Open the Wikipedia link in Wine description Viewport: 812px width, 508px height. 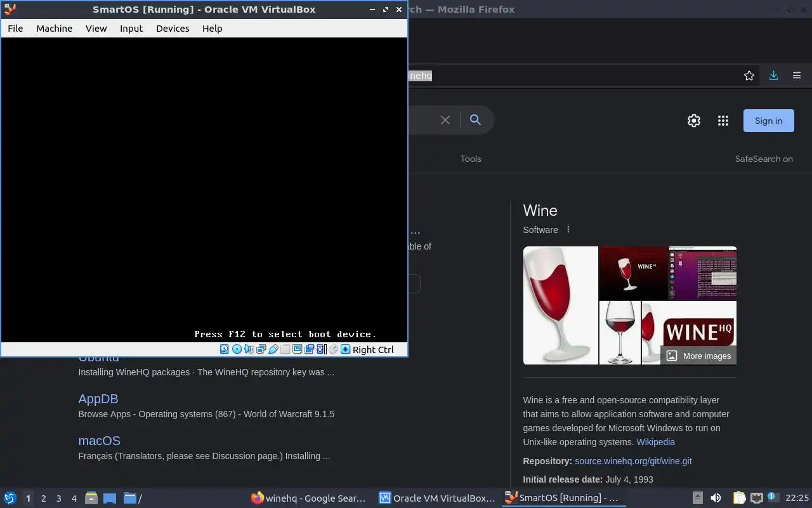(655, 442)
